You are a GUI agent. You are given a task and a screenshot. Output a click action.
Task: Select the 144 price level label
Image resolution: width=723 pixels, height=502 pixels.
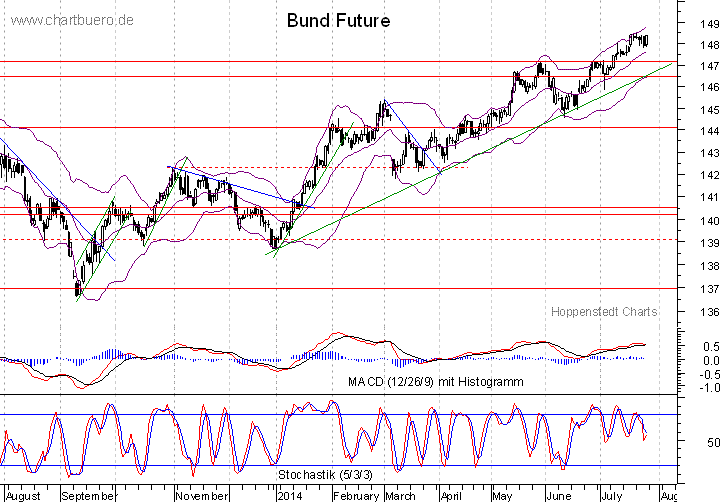point(709,132)
